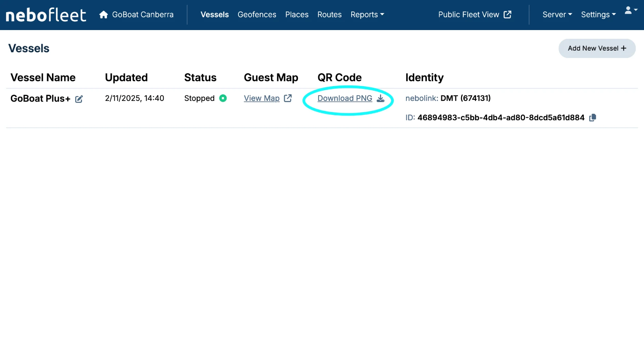The height and width of the screenshot is (356, 644).
Task: Expand the Settings dropdown
Action: click(598, 15)
